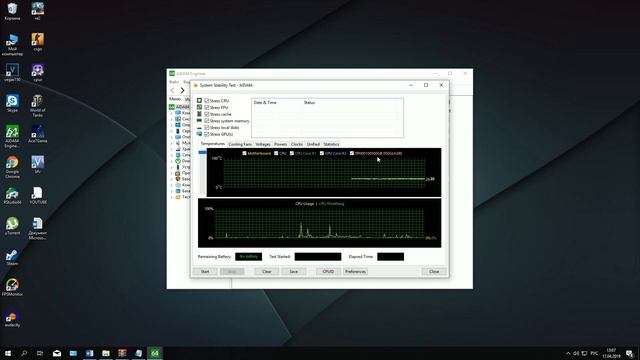The image size is (640, 360).
Task: Open the Mail app from the taskbar
Action: pyautogui.click(x=57, y=353)
